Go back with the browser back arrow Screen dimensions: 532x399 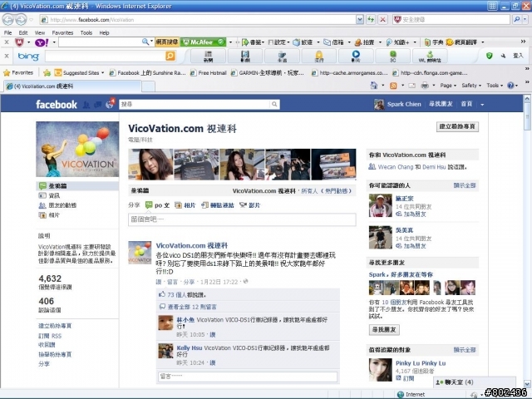click(x=8, y=20)
